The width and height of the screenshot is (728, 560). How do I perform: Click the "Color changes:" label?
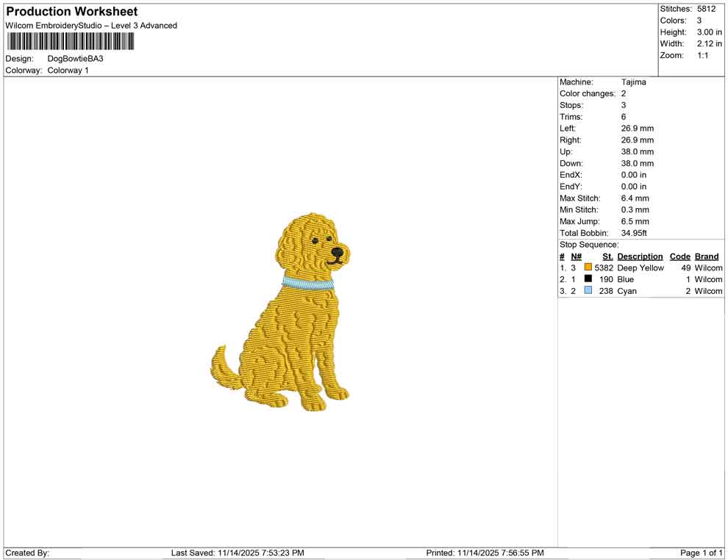click(588, 94)
